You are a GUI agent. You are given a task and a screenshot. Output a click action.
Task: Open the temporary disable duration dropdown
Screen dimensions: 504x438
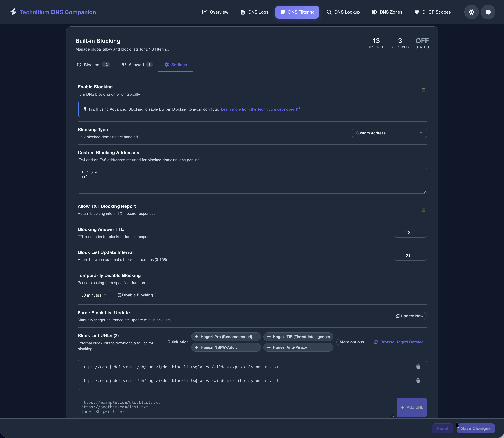coord(94,295)
